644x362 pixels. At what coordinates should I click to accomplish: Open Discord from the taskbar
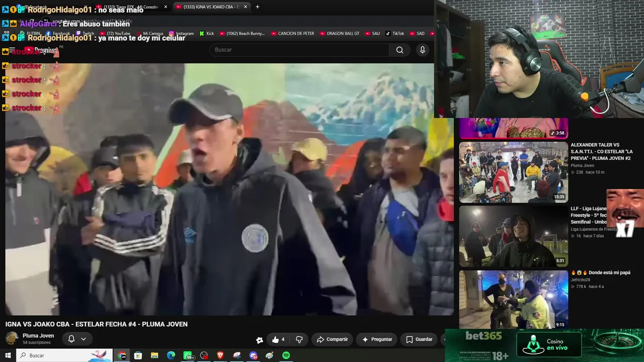[253, 355]
